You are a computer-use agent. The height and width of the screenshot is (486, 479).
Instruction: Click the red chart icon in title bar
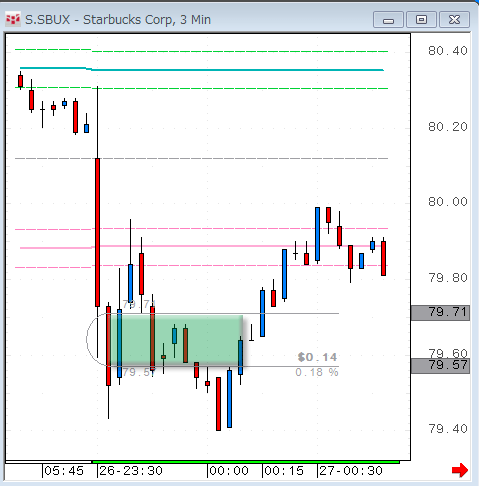click(13, 20)
